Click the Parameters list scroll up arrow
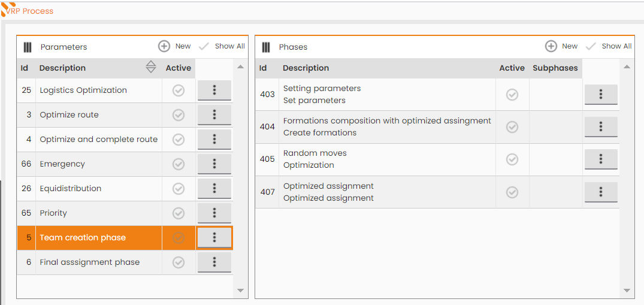644x305 pixels. click(241, 67)
